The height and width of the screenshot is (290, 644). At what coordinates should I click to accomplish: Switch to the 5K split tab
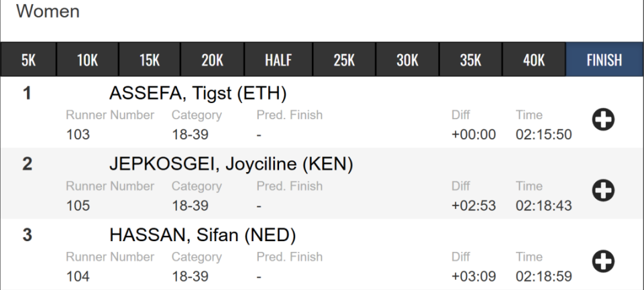(x=28, y=60)
